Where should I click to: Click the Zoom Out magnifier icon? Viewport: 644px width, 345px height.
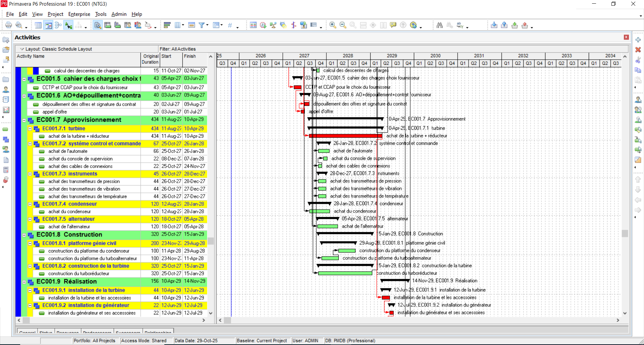(343, 25)
